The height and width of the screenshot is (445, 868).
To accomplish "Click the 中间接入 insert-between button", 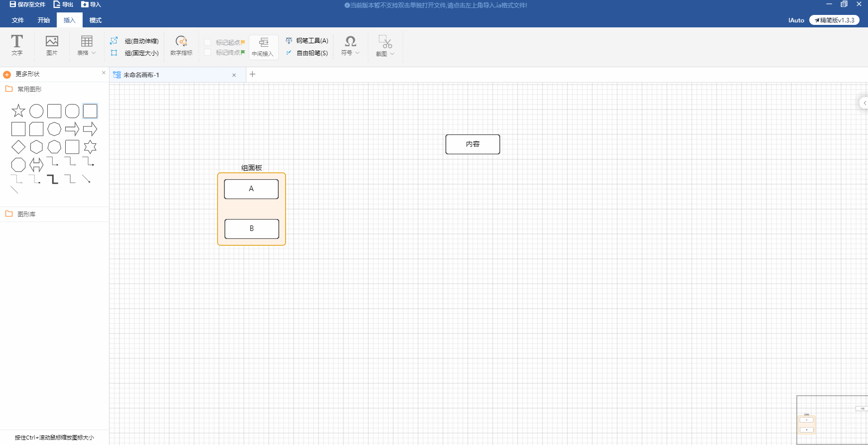I will click(x=263, y=47).
